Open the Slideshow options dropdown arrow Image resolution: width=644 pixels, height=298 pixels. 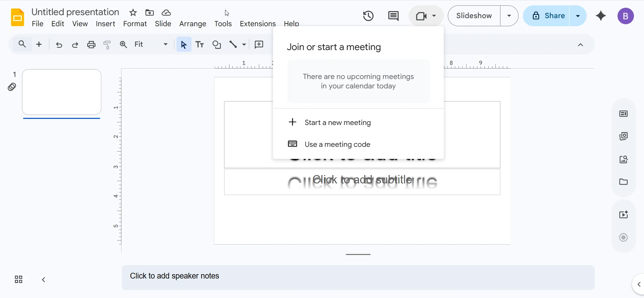pos(509,16)
